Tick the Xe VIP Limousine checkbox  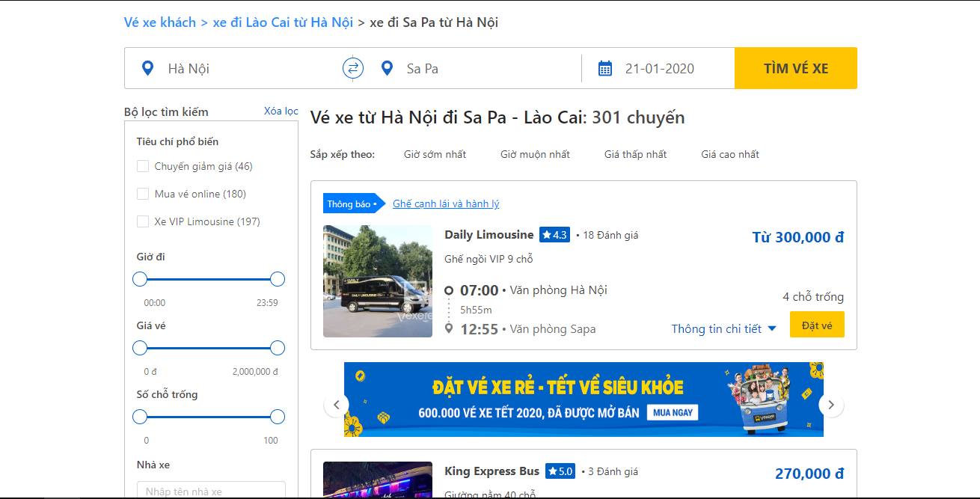[x=143, y=221]
